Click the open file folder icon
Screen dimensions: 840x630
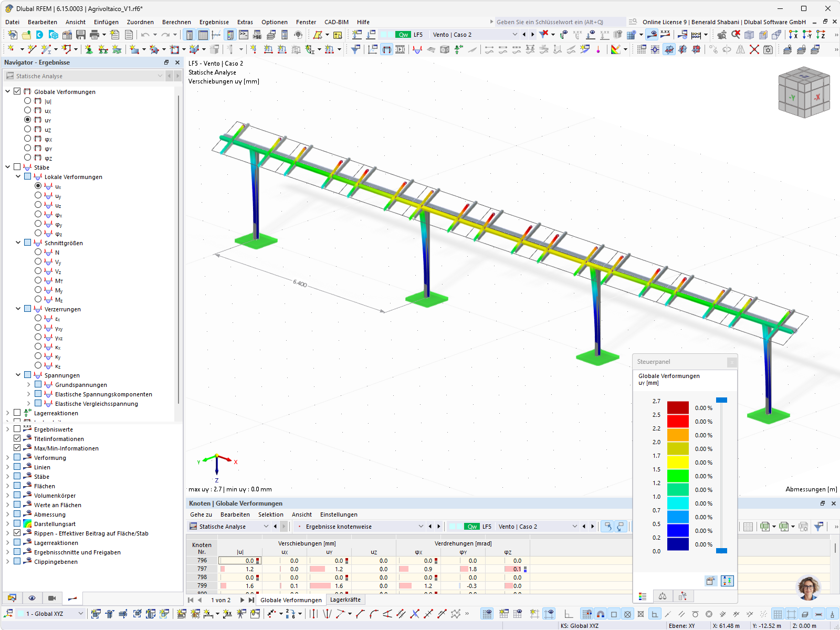[26, 35]
